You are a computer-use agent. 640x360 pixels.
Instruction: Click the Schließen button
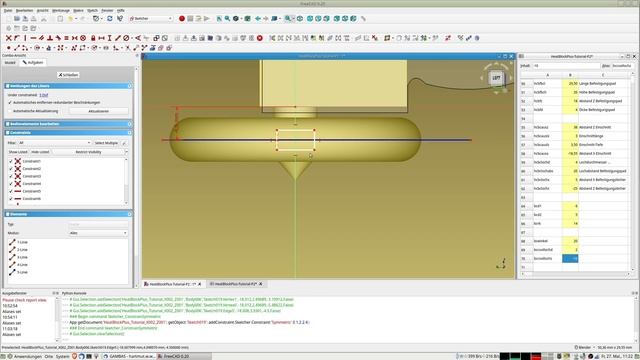click(68, 75)
